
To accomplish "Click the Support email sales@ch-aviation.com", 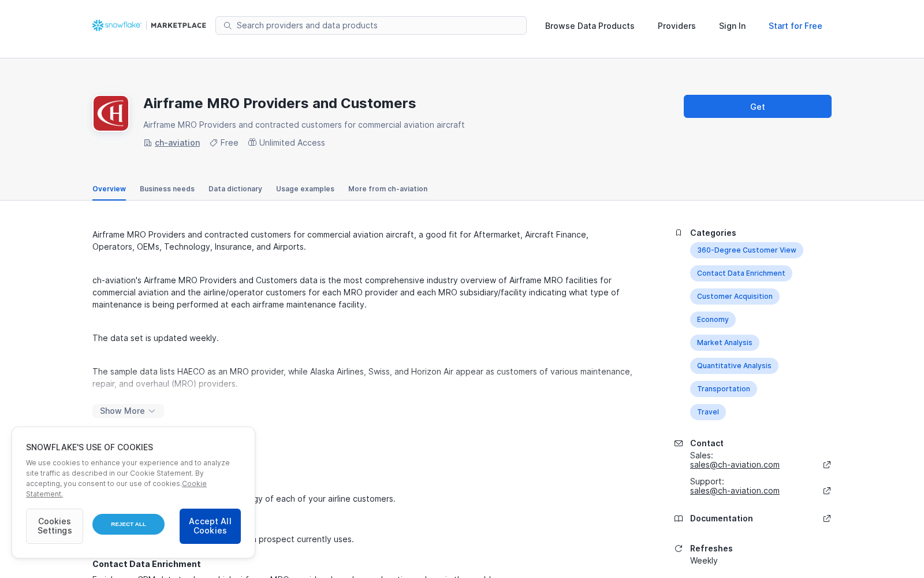I will click(735, 491).
